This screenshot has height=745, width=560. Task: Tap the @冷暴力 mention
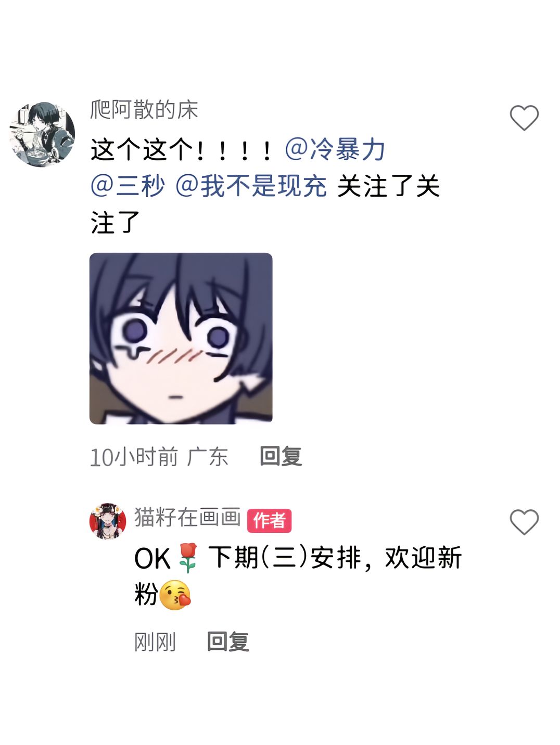[335, 150]
